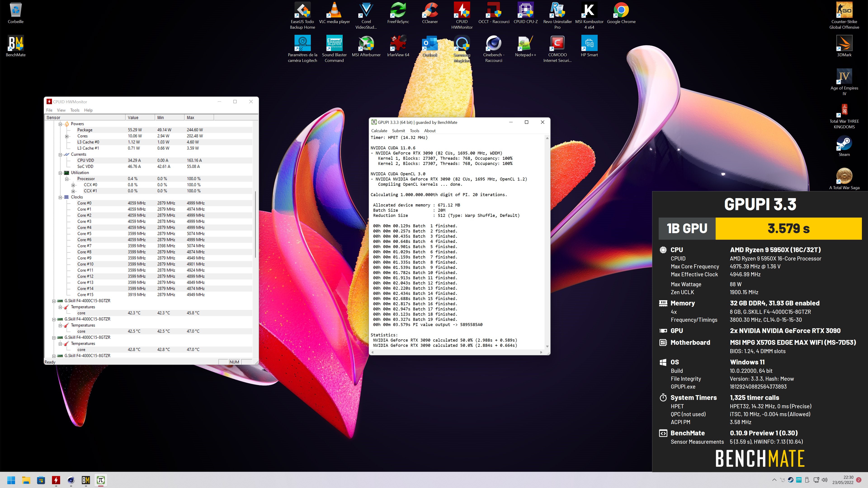Open the COMODO Internet Security shortcut
868x488 pixels.
(x=557, y=49)
